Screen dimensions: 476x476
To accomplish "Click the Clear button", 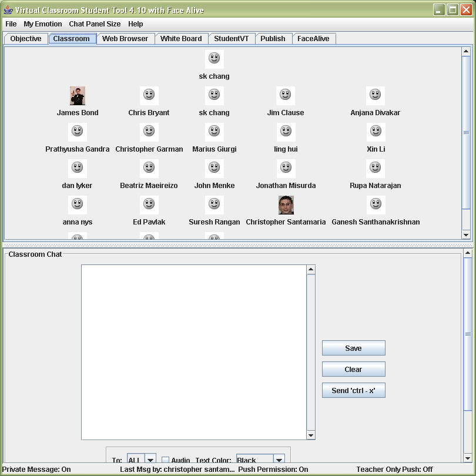I will pyautogui.click(x=353, y=369).
